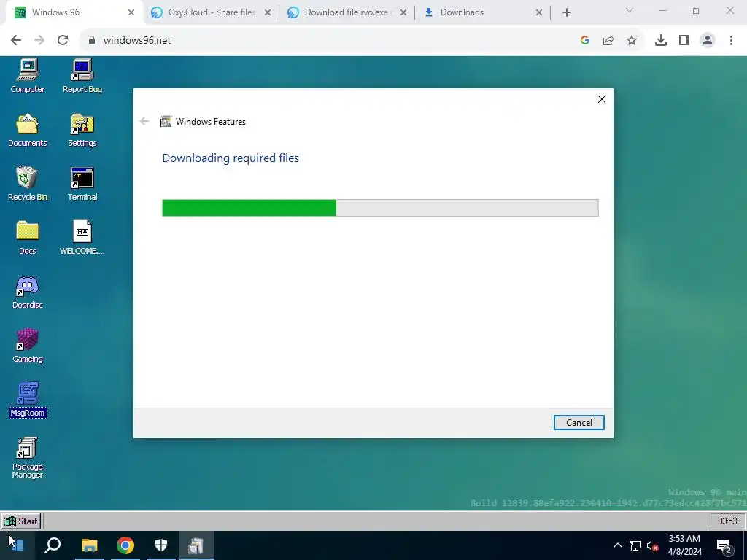Close the Windows Features dialog
The height and width of the screenshot is (560, 747).
pos(602,99)
